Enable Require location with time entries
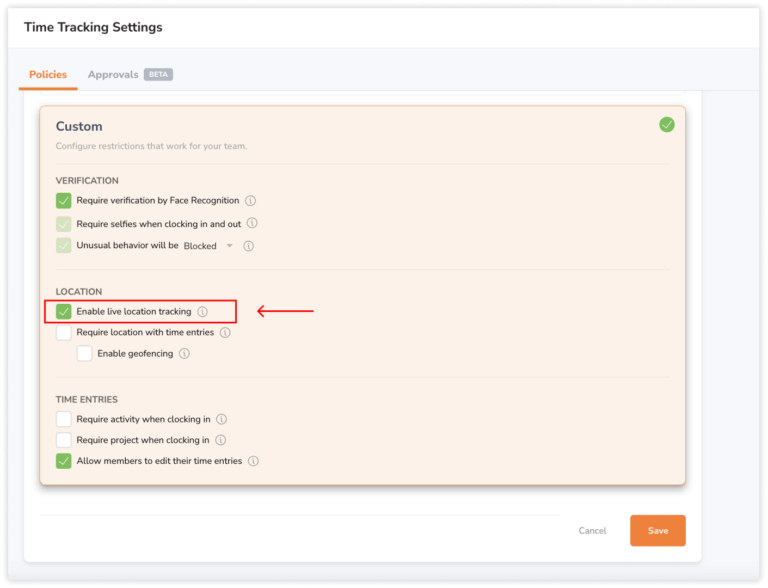 tap(64, 332)
